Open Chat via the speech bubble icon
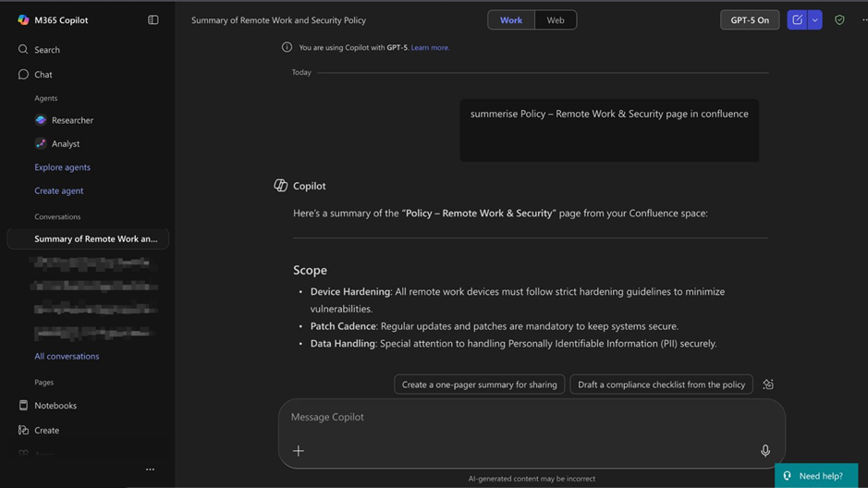The height and width of the screenshot is (488, 868). (x=23, y=74)
